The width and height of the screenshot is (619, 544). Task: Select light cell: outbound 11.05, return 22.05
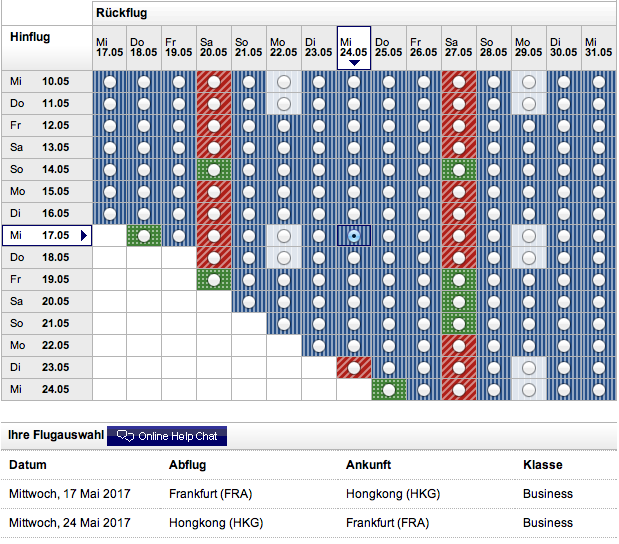pyautogui.click(x=284, y=103)
